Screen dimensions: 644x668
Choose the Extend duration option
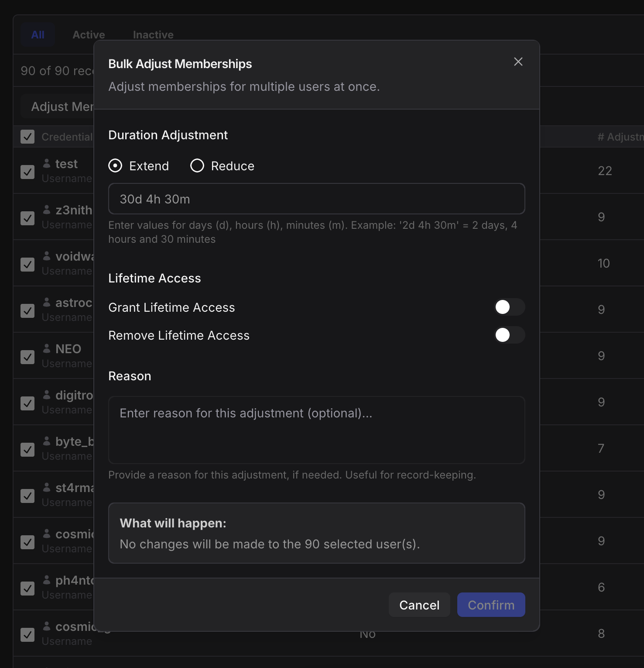(115, 165)
